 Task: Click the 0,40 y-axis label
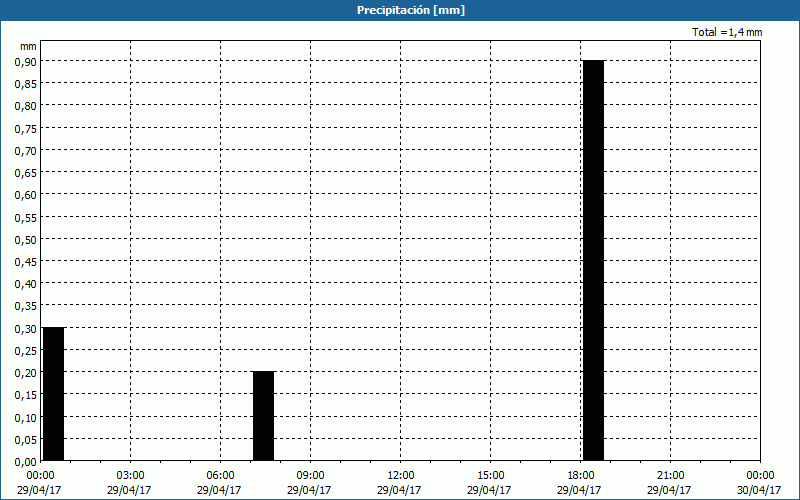(x=26, y=284)
